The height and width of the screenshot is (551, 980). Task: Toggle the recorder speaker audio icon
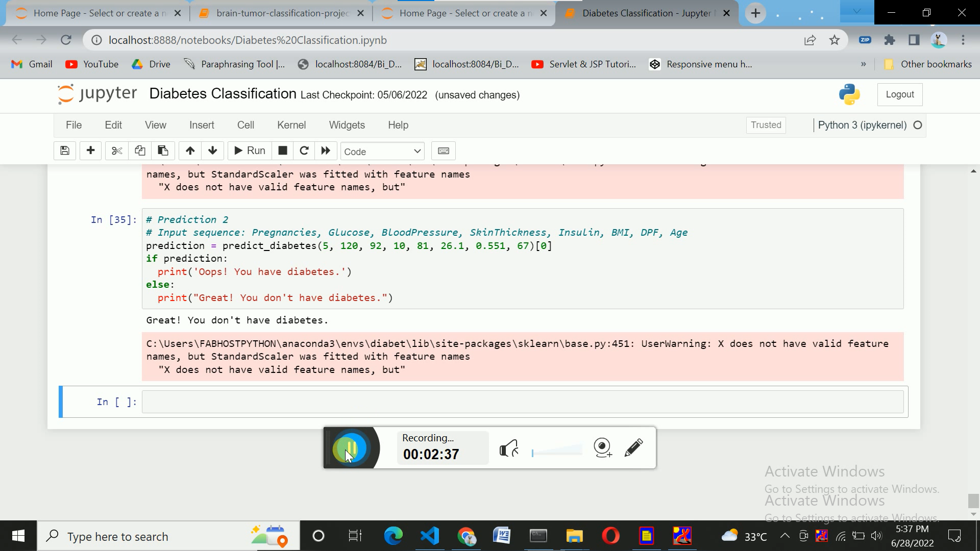point(509,448)
